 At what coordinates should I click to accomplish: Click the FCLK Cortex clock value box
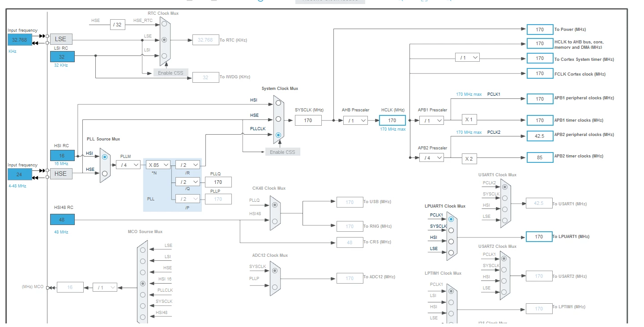pyautogui.click(x=540, y=73)
